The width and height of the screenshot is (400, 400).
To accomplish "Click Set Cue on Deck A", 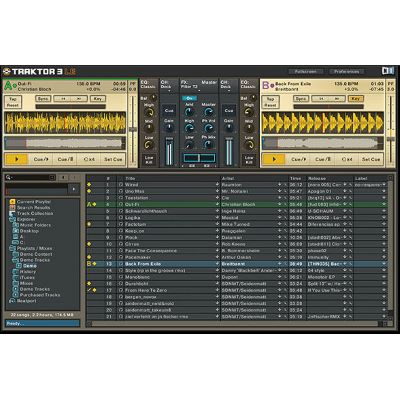I will 113,159.
